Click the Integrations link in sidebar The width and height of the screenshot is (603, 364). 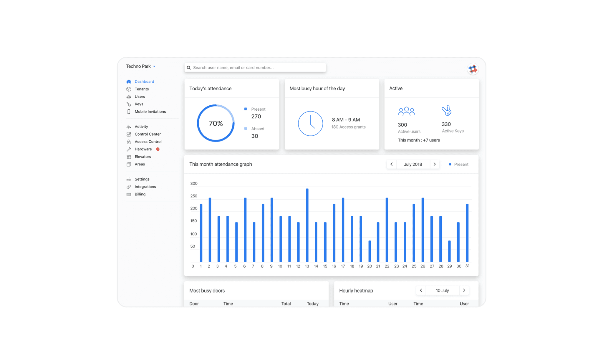click(x=145, y=187)
